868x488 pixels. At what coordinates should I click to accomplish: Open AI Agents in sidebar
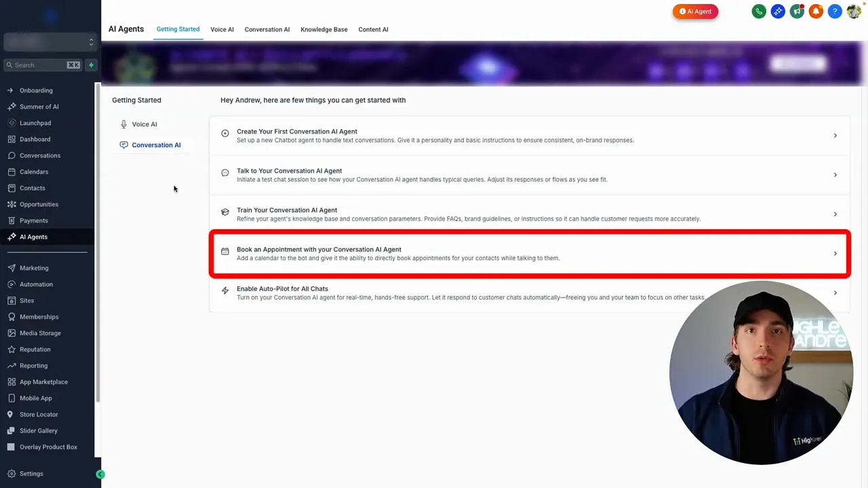click(x=33, y=237)
